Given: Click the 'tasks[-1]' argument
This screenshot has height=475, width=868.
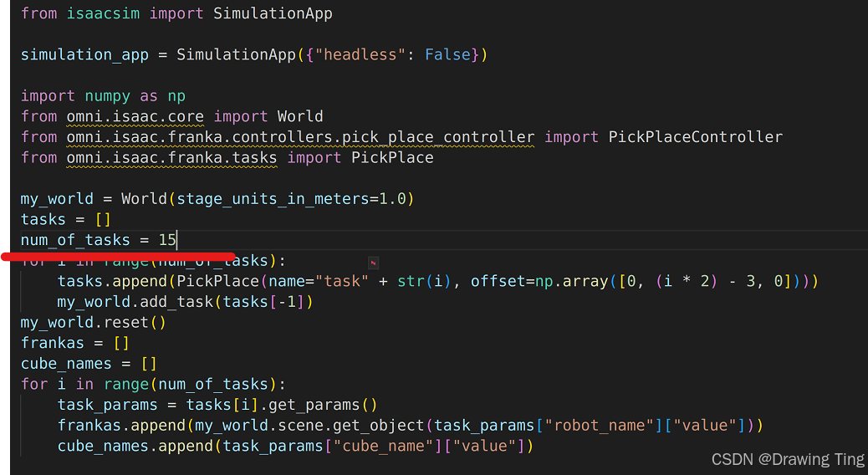Looking at the screenshot, I should click(x=263, y=302).
